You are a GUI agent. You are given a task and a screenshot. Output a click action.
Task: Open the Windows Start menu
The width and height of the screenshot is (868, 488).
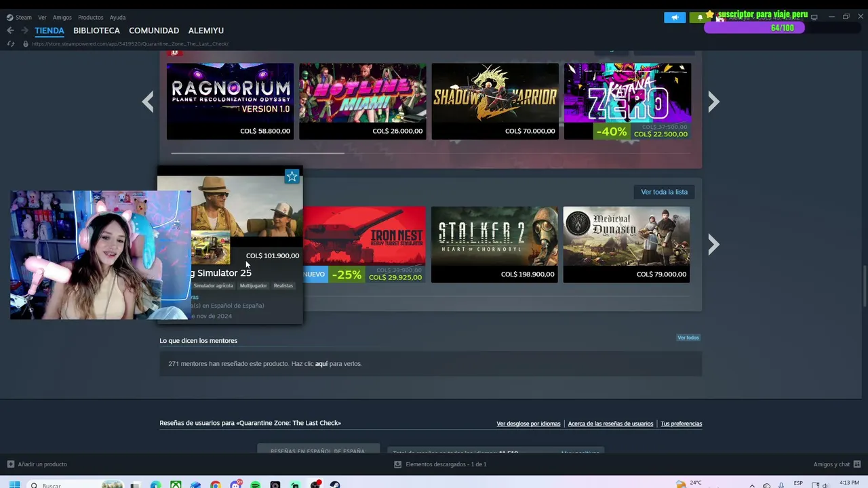pyautogui.click(x=14, y=485)
